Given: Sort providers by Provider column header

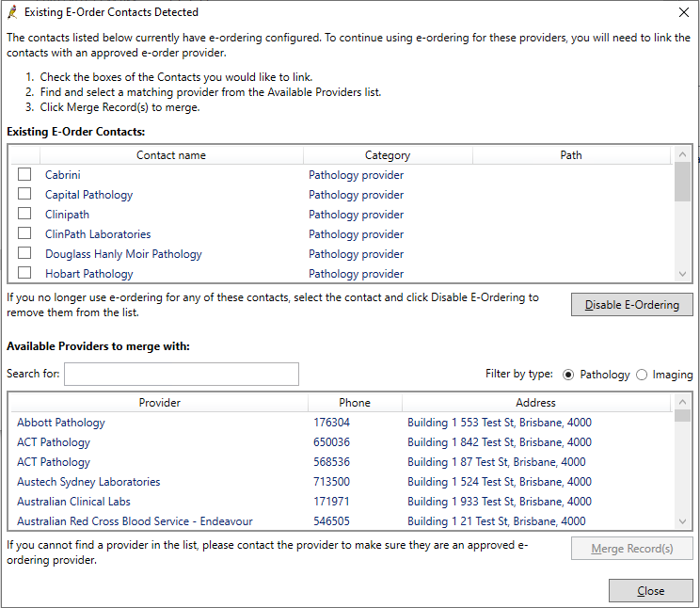Looking at the screenshot, I should click(x=159, y=403).
